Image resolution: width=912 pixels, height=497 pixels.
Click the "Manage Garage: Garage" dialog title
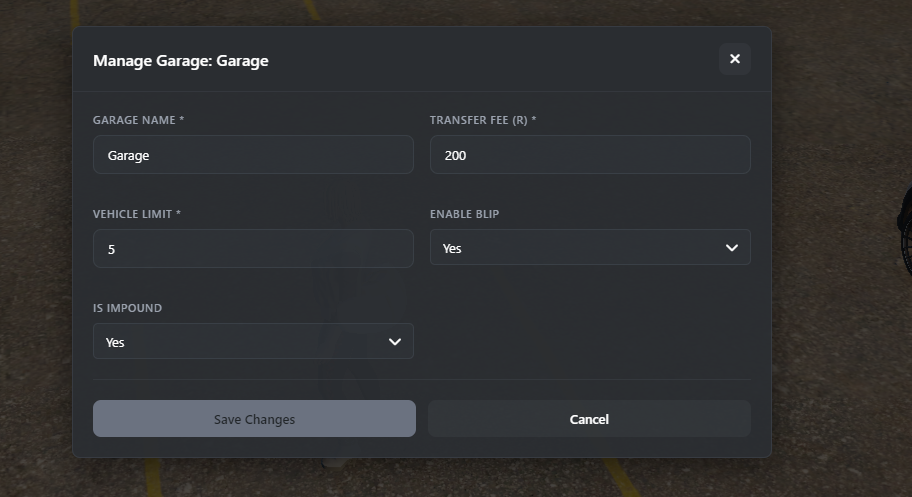(x=181, y=61)
